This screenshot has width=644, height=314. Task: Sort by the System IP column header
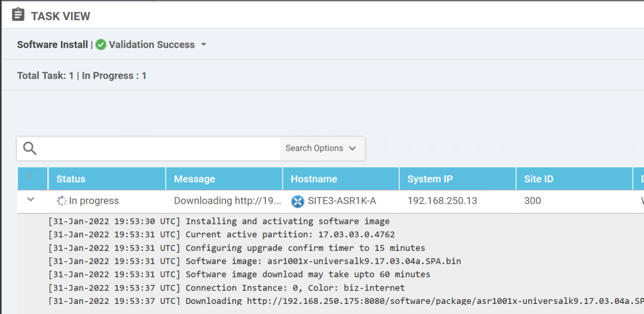[x=430, y=179]
